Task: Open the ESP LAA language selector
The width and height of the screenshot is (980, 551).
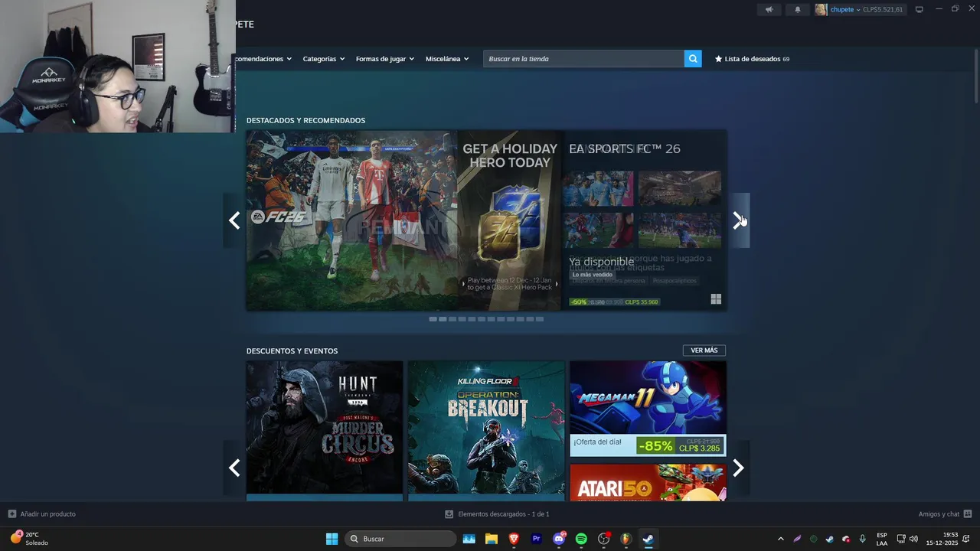Action: tap(882, 539)
